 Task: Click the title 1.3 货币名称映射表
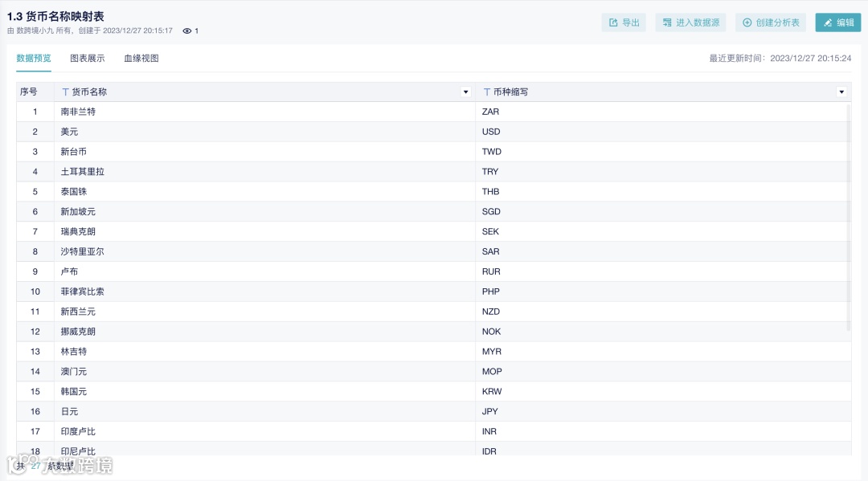(x=55, y=17)
